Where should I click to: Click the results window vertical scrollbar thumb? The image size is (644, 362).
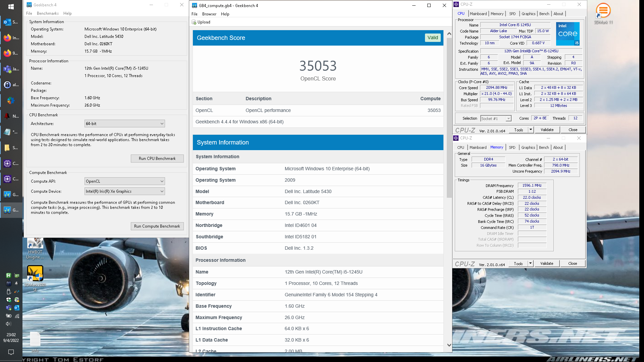pos(449,117)
